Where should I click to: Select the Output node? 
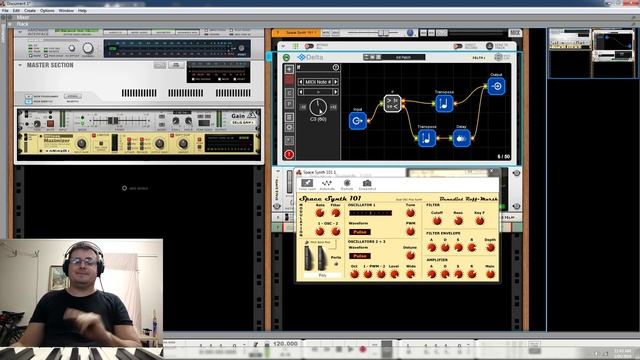click(x=496, y=86)
